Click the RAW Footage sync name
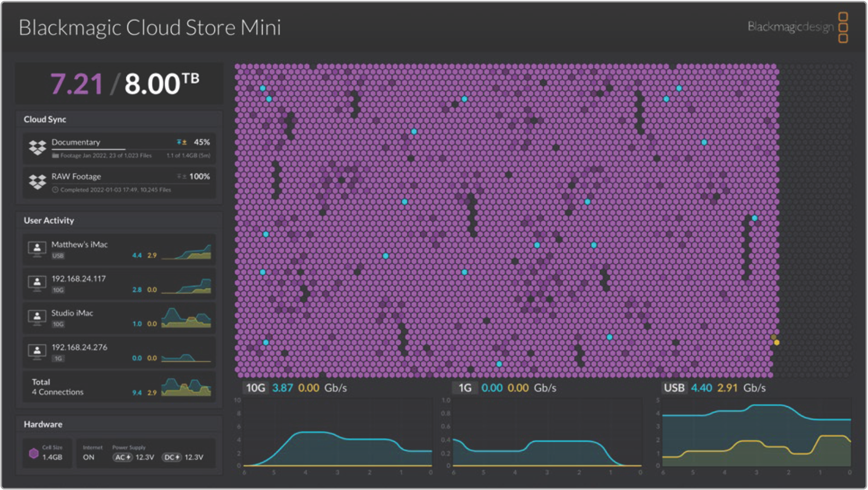 [77, 177]
